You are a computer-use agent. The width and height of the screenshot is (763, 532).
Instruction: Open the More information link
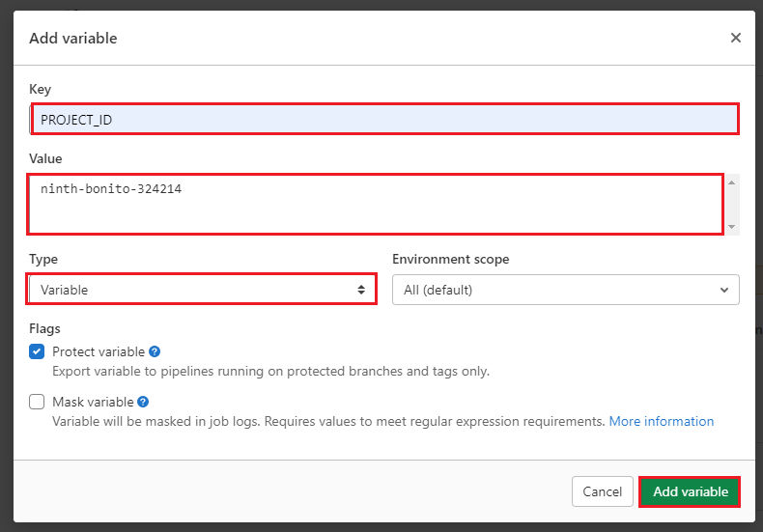[662, 422]
